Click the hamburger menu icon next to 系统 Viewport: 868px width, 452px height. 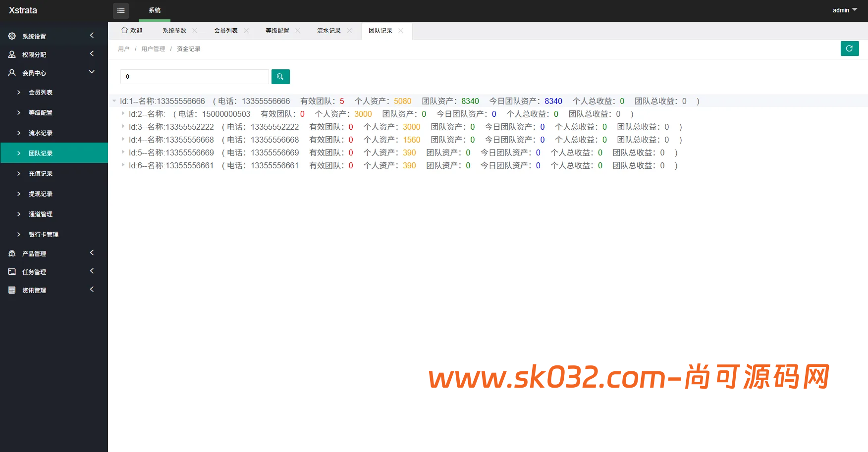120,10
